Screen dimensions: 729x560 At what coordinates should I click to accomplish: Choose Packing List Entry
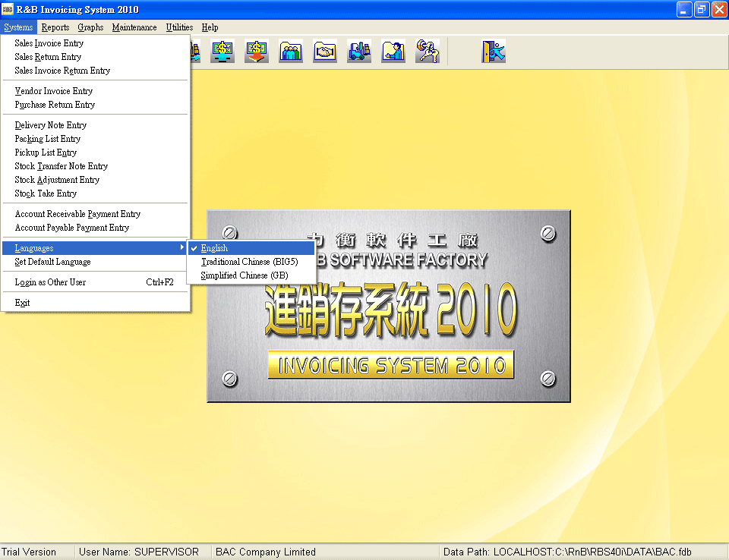pos(96,139)
